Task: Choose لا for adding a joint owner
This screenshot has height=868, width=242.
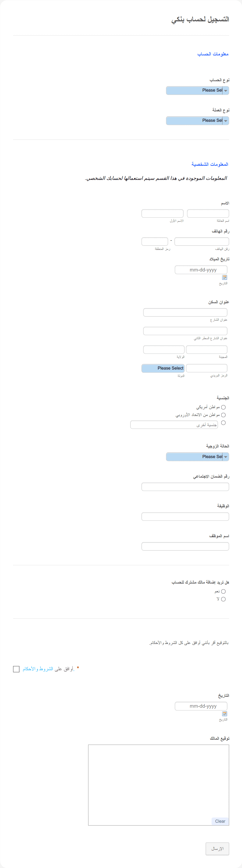Action: pyautogui.click(x=223, y=599)
